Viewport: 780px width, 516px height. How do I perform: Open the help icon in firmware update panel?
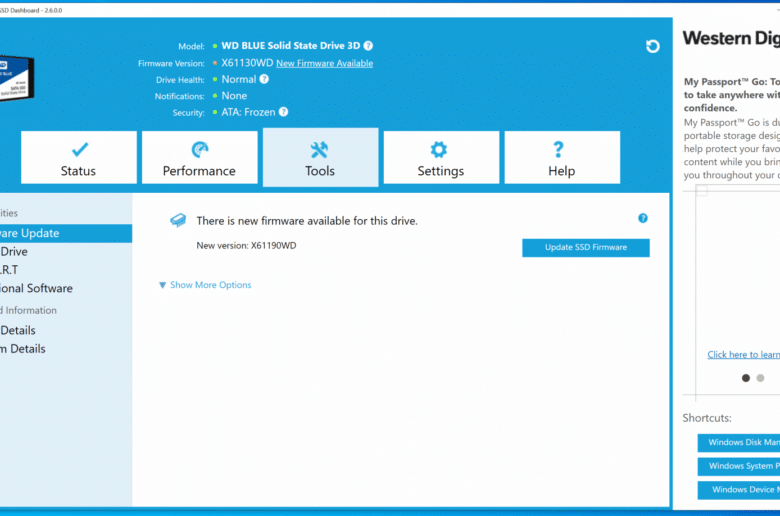coord(643,218)
